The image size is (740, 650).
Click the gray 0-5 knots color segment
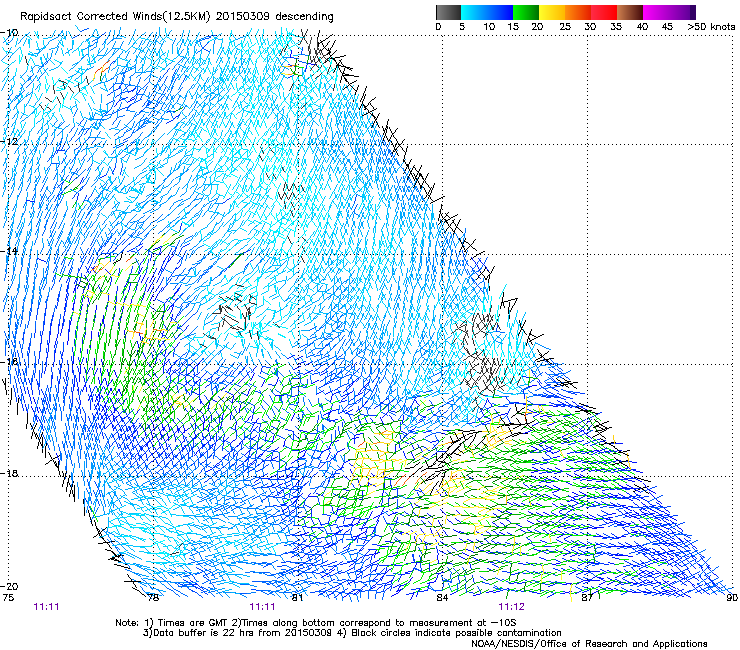(449, 12)
